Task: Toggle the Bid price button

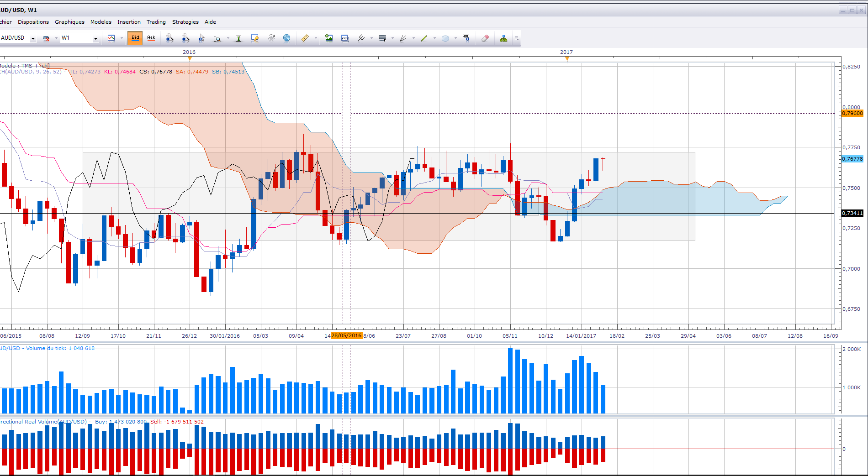Action: click(x=135, y=38)
